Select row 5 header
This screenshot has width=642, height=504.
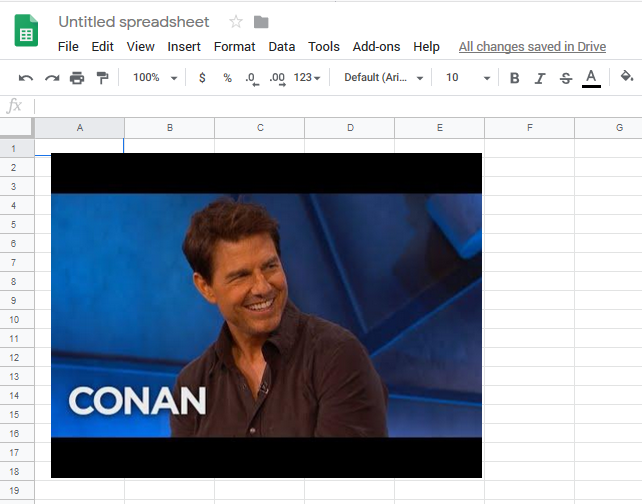17,224
